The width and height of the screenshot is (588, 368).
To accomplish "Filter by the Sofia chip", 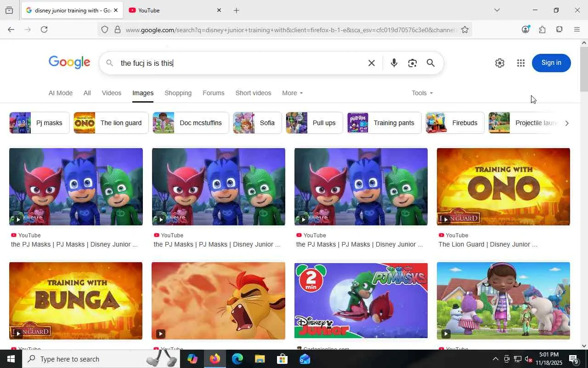I will click(257, 123).
